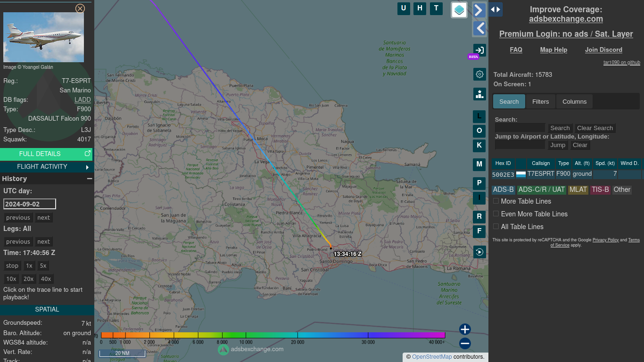
Task: Open FULL DETAILS external link
Action: pyautogui.click(x=46, y=154)
